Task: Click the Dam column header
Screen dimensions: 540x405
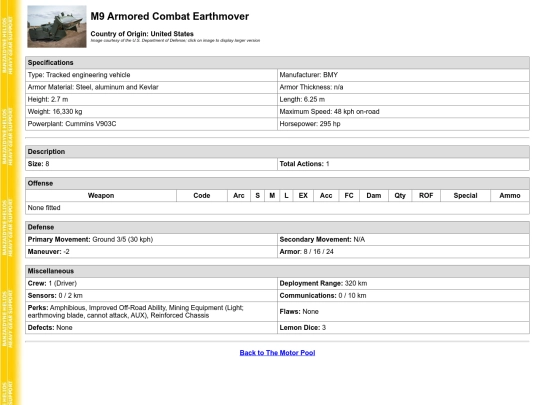Action: click(x=374, y=196)
